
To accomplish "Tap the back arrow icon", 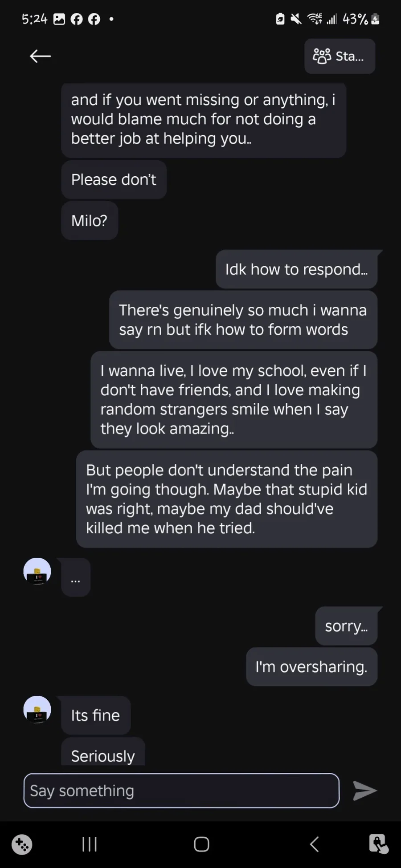I will click(x=40, y=56).
